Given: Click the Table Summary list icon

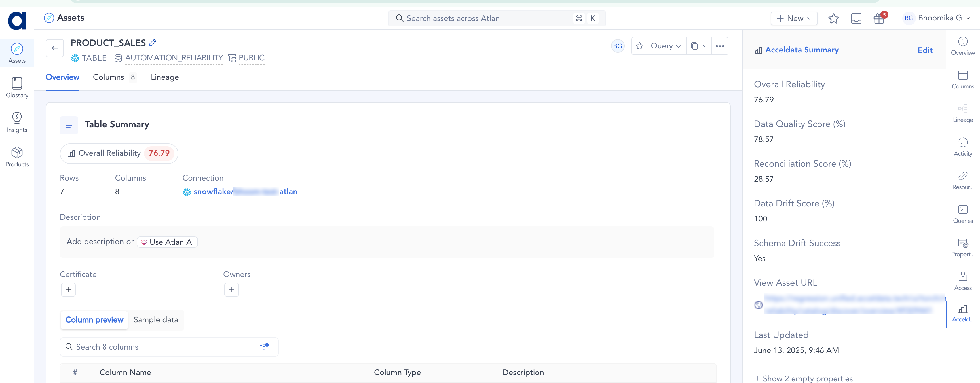Looking at the screenshot, I should (x=69, y=125).
